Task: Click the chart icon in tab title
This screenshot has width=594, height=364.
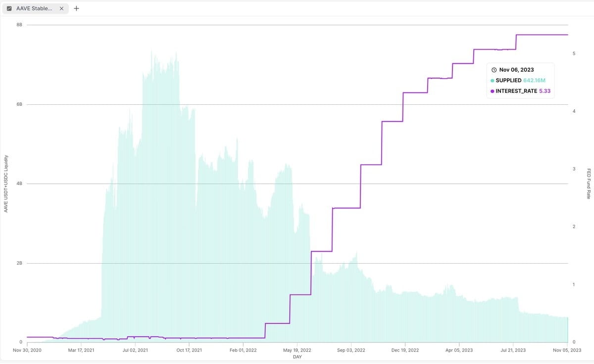Action: 10,8
